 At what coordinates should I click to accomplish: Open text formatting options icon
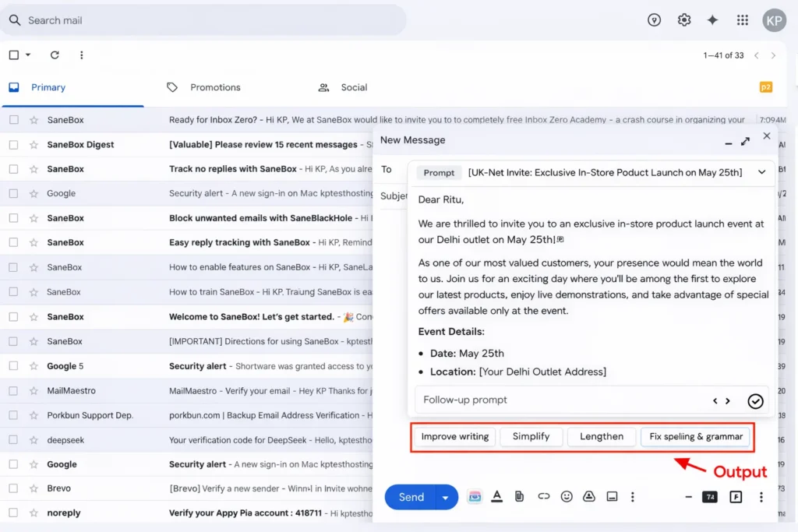[x=496, y=497]
